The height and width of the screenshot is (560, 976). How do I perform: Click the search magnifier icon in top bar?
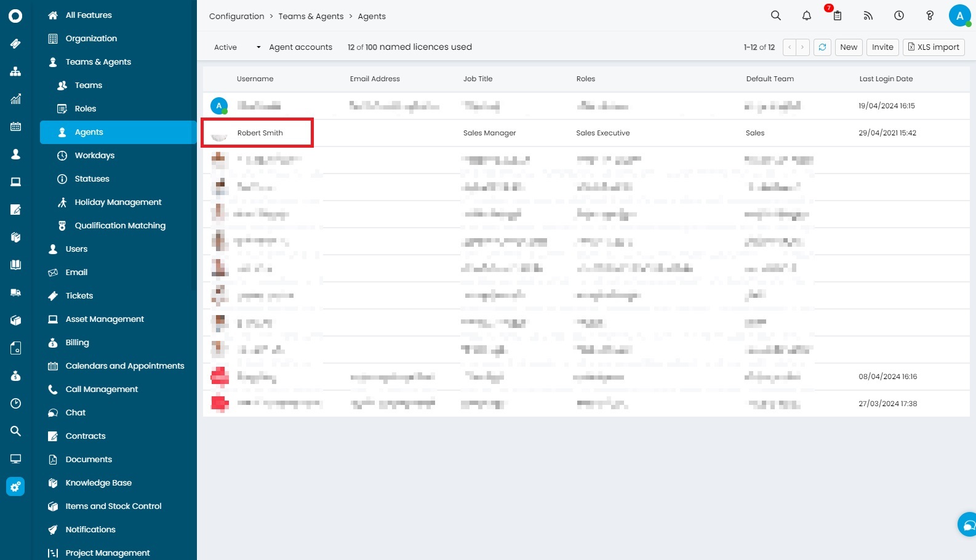point(775,16)
